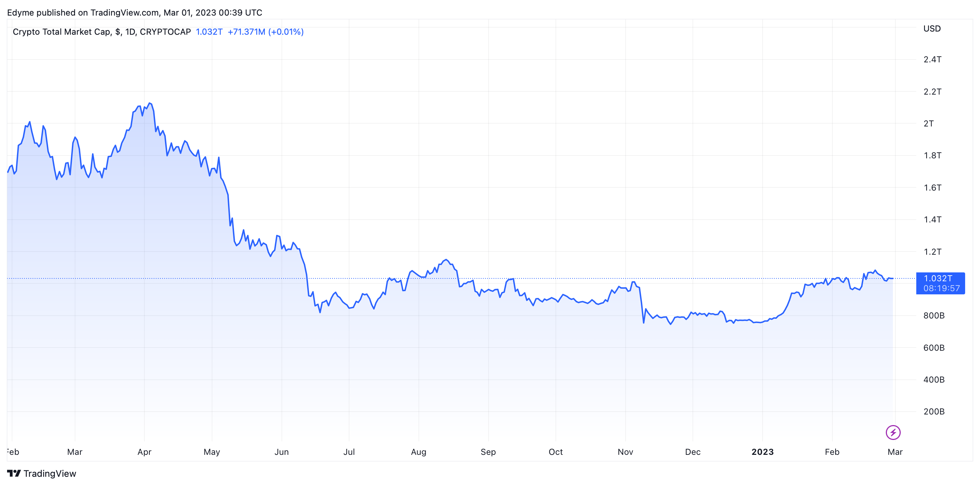
Task: Click the Oct label on the time axis
Action: (555, 452)
